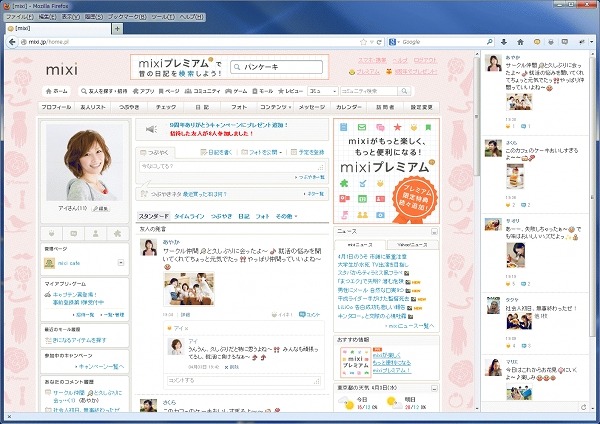
Task: Select the Yahoo!ニュース tab
Action: [412, 245]
